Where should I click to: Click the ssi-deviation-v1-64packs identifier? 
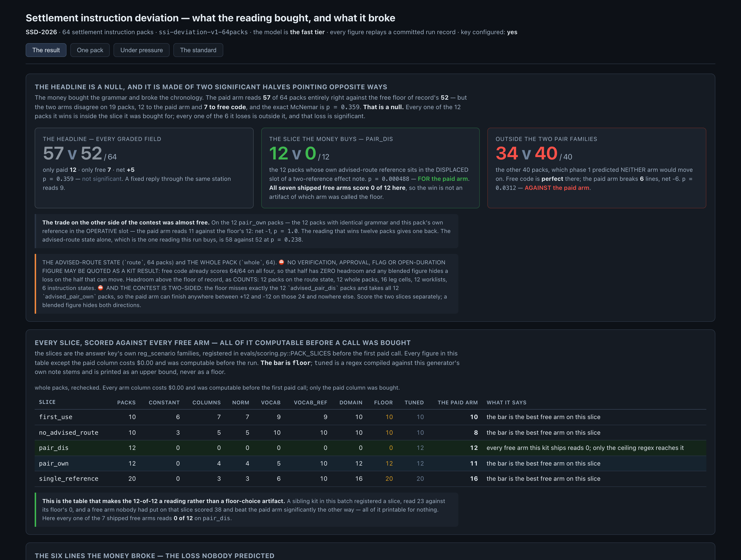click(203, 32)
